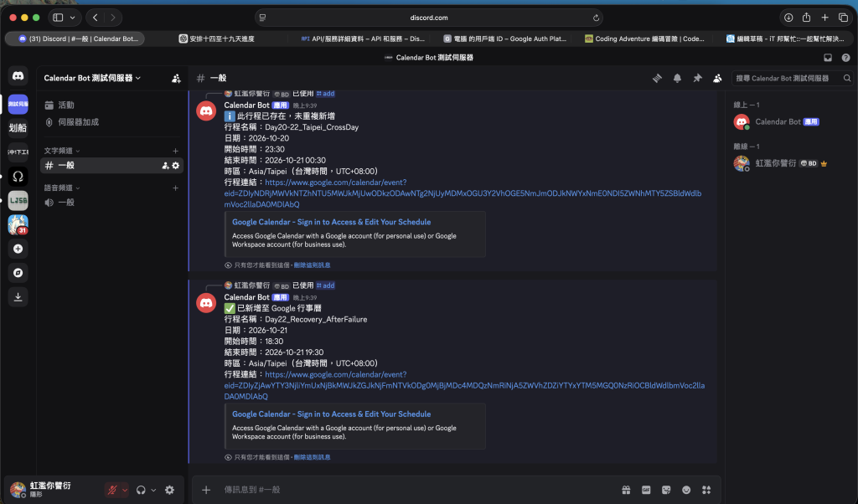Dismiss second message via 刪除這則訊息
858x504 pixels.
pyautogui.click(x=312, y=457)
